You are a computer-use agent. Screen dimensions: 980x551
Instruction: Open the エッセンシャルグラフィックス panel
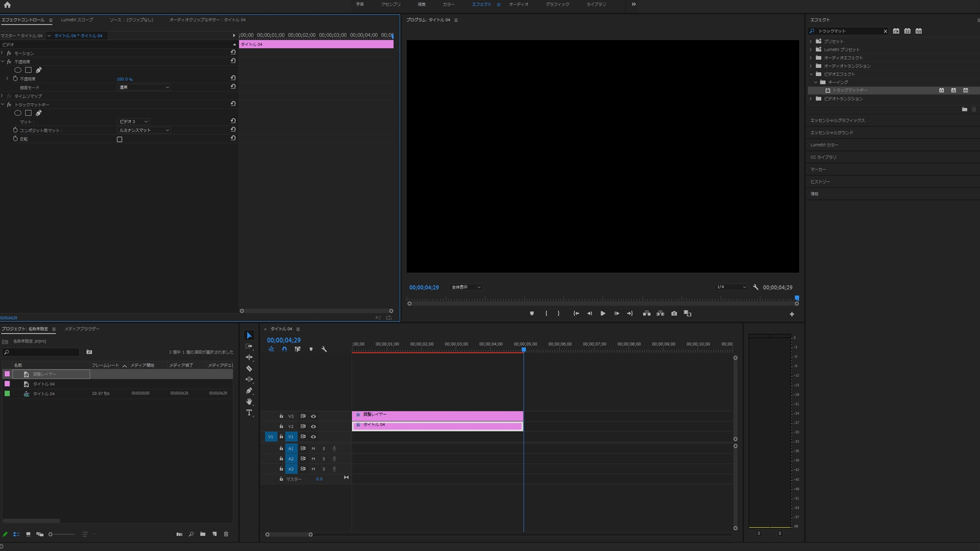click(838, 120)
